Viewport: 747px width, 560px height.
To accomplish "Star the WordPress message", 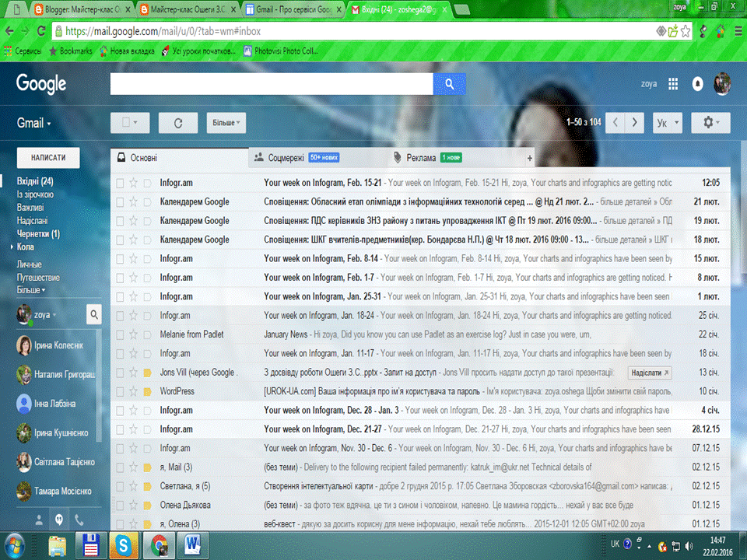I will coord(133,391).
